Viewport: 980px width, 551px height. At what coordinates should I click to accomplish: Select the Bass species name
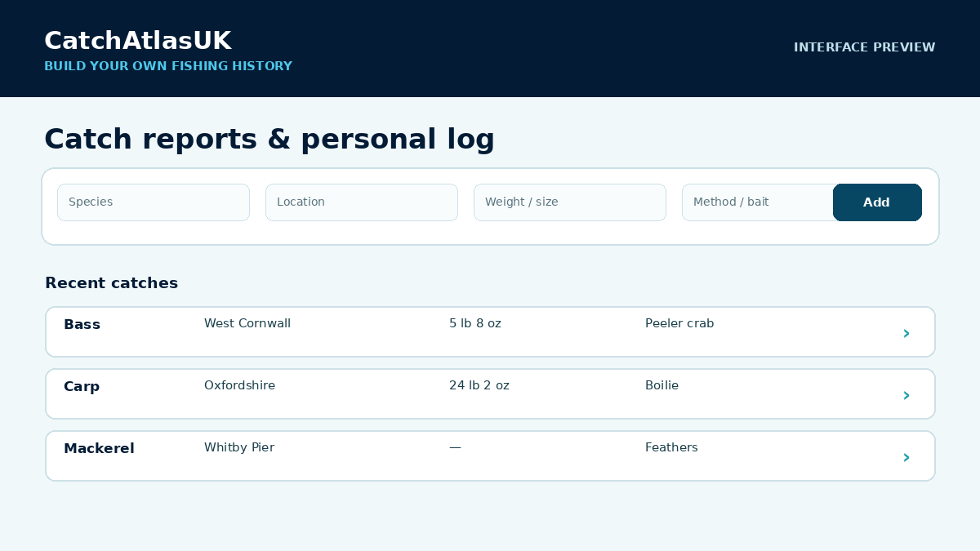[82, 324]
